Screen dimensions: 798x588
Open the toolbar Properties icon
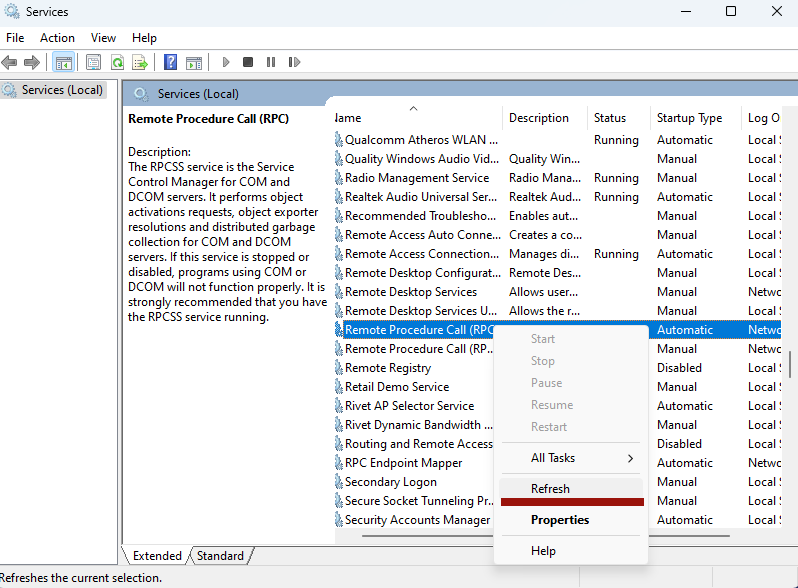point(94,62)
